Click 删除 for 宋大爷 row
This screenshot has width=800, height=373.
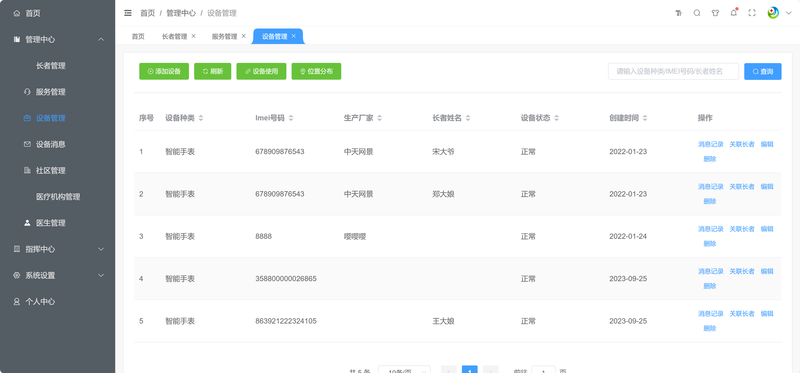pyautogui.click(x=710, y=159)
